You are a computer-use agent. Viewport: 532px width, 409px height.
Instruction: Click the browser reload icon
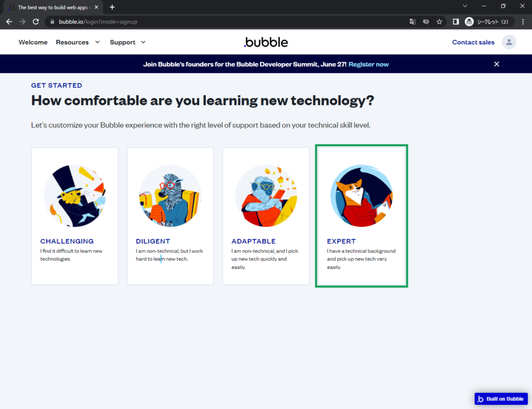click(x=36, y=22)
